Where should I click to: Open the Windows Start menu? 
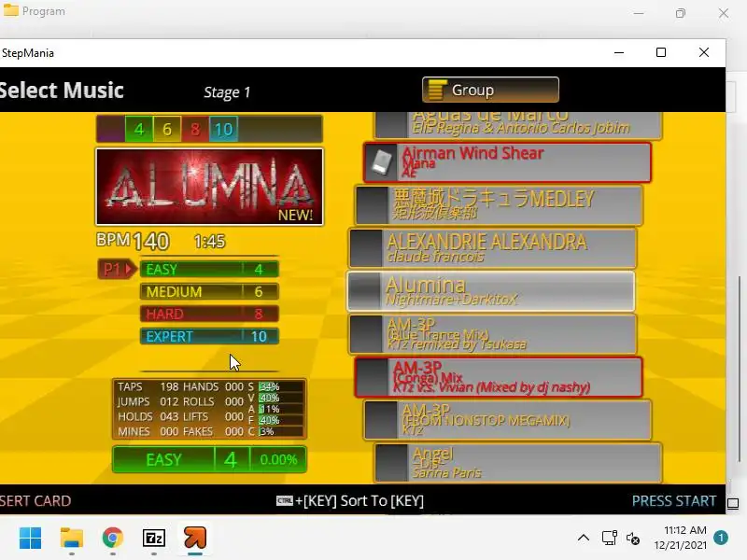[31, 539]
